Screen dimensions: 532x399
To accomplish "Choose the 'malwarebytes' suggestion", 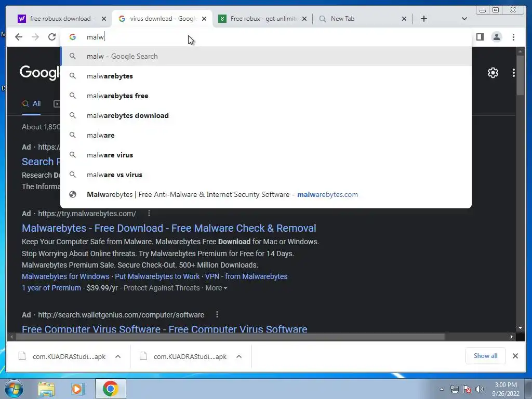I will [266, 76].
